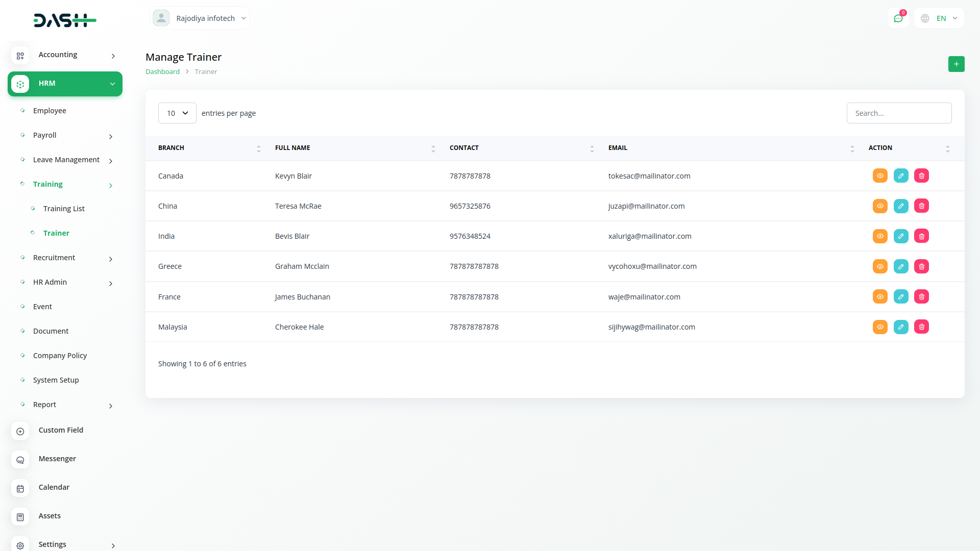Delete Cherokee Hale trainer row
The image size is (980, 551).
pyautogui.click(x=921, y=327)
